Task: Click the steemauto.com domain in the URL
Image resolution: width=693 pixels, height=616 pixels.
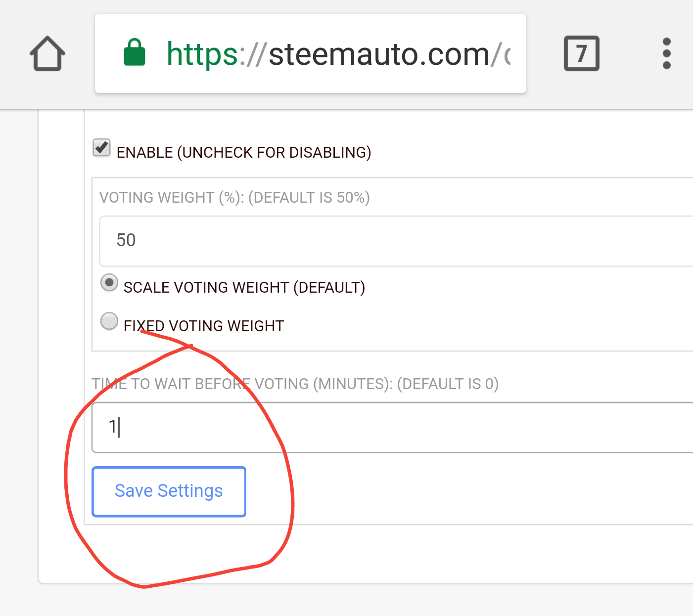Action: point(378,54)
